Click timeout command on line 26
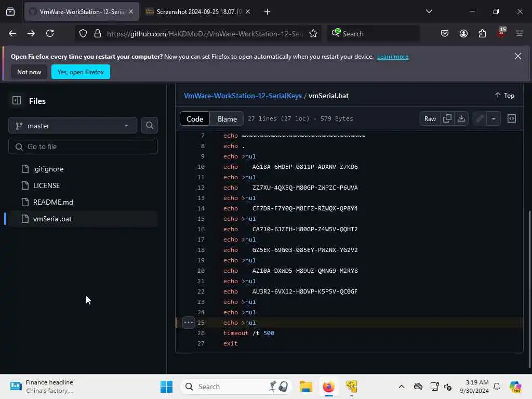Viewport: 532px width, 399px height. 236,333
